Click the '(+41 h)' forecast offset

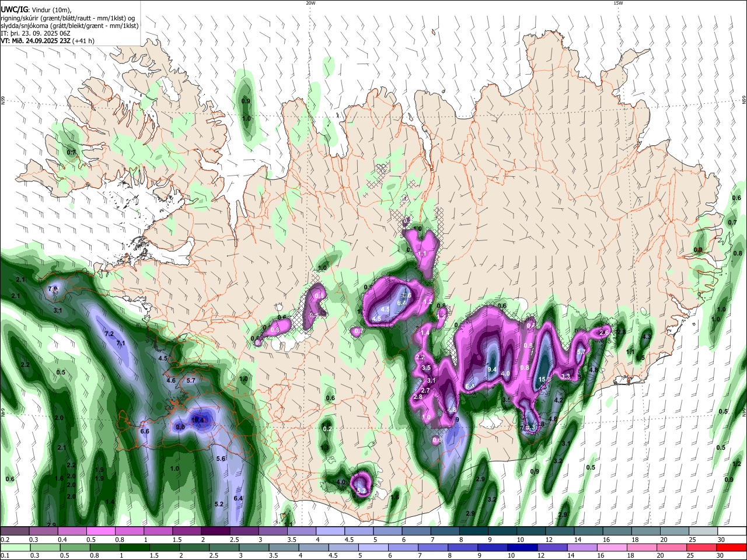pos(84,41)
